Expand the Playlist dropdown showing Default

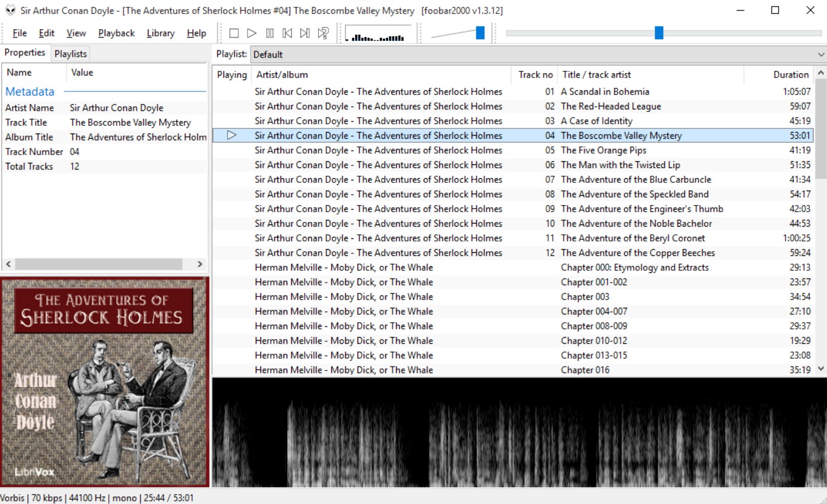coord(819,54)
